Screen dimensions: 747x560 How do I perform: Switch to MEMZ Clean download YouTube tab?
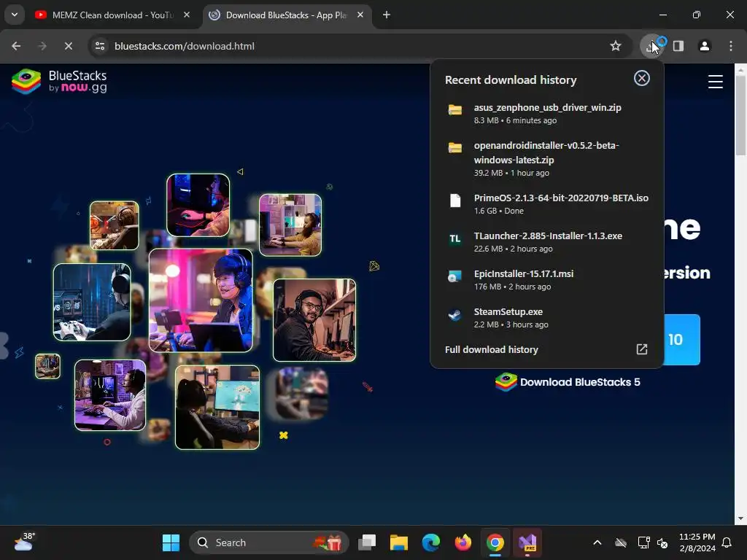[x=113, y=15]
